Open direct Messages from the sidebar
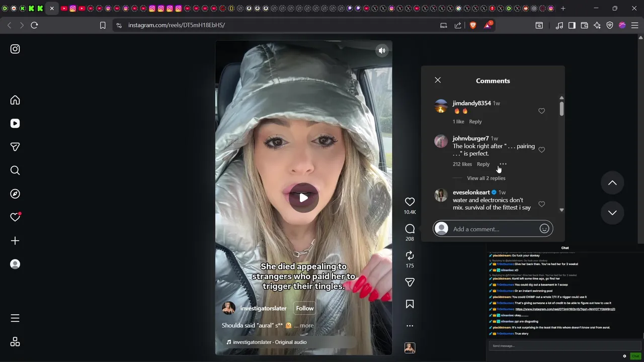Image resolution: width=644 pixels, height=362 pixels. (x=15, y=147)
